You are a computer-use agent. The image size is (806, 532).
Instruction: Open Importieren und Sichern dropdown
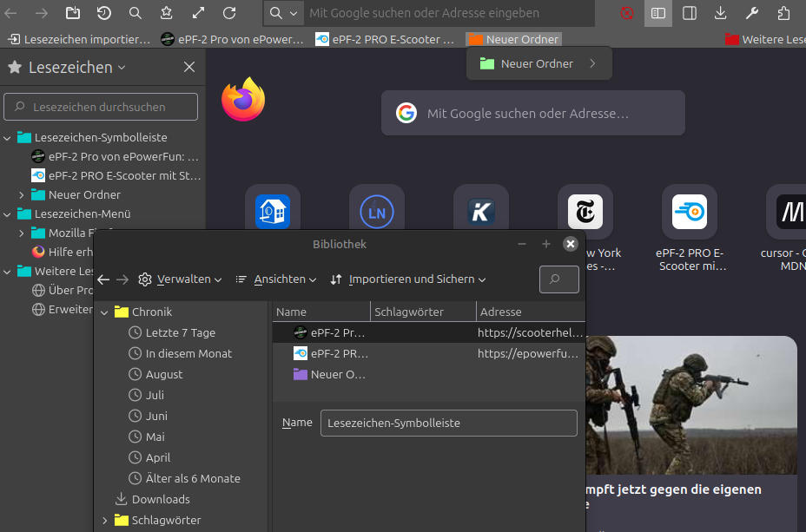point(408,279)
